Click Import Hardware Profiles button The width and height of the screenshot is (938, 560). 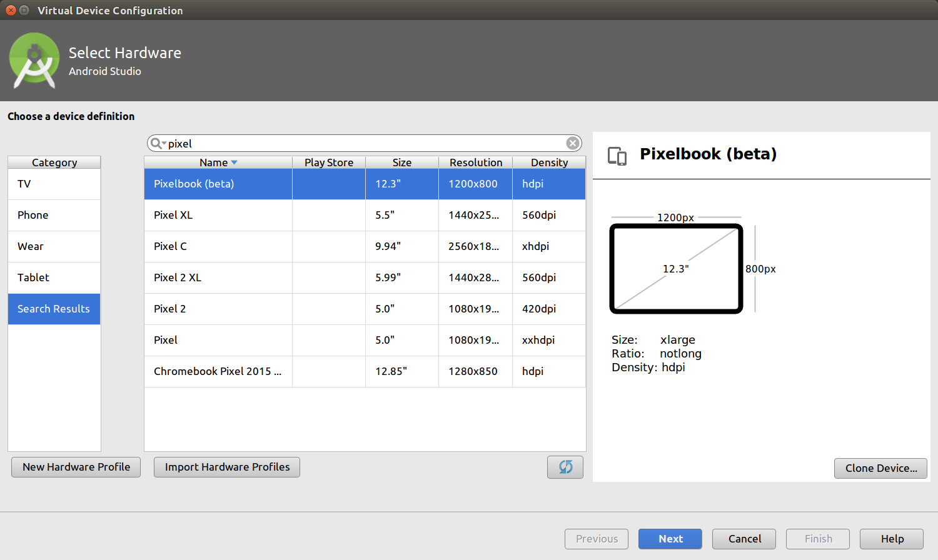[x=227, y=467]
